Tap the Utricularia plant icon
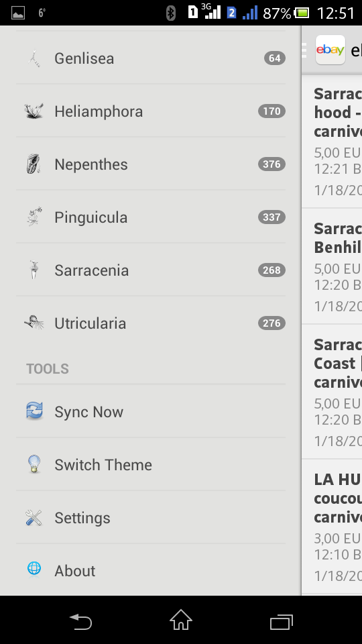Screen dimensions: 362x644 click(x=34, y=323)
